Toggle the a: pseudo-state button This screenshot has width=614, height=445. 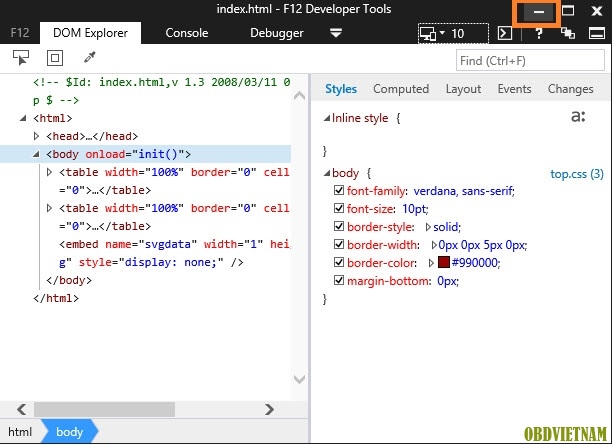pyautogui.click(x=578, y=116)
